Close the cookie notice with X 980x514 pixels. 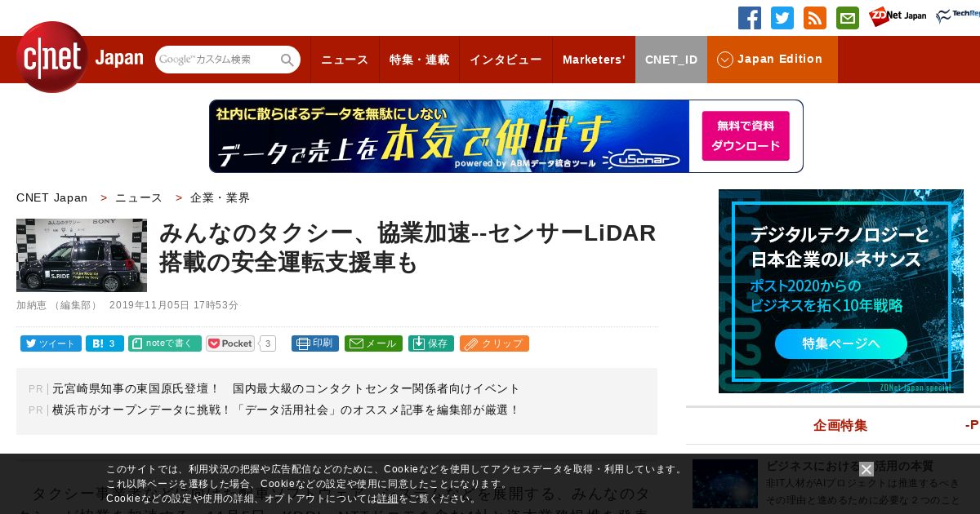866,469
